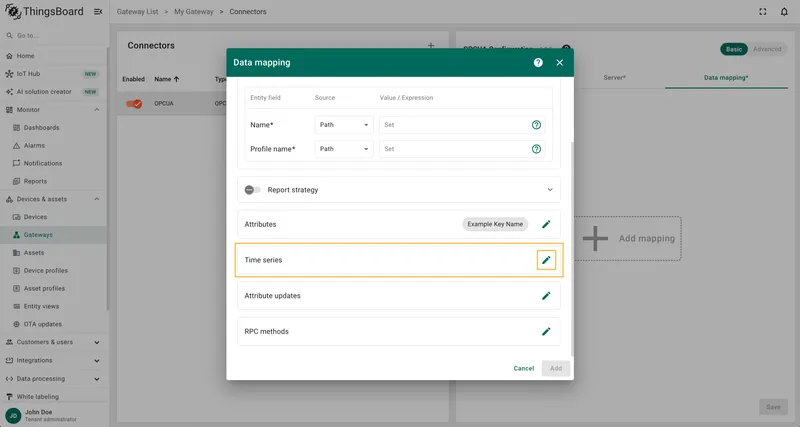Click help icon beside Profile name value field
Image resolution: width=800 pixels, height=427 pixels.
pyautogui.click(x=536, y=149)
